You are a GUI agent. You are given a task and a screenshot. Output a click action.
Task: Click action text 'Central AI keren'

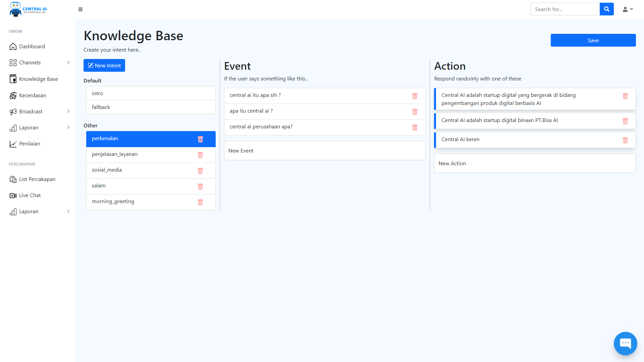pyautogui.click(x=460, y=139)
